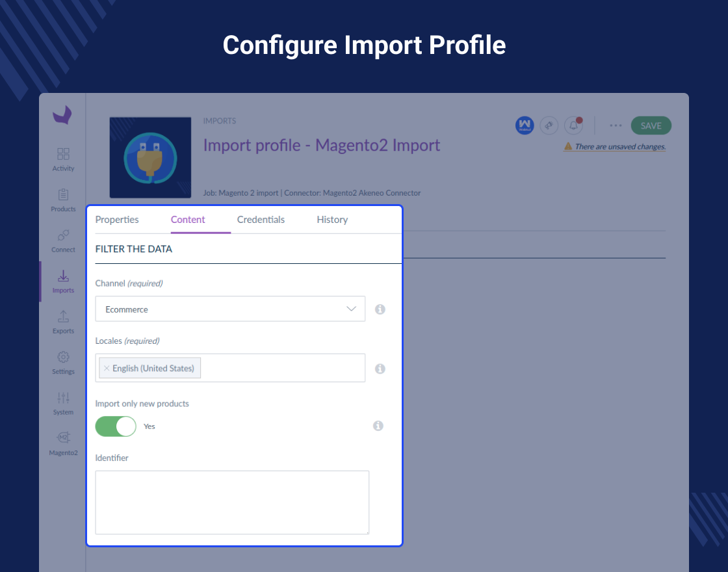Screen dimensions: 728x572
Task: Click the Akeneo bird logo
Action: (62, 115)
